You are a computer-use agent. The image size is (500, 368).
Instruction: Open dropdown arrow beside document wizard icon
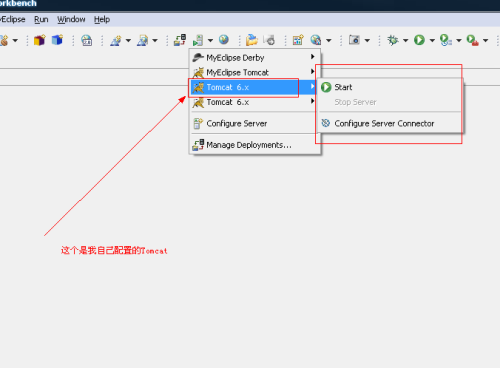tap(155, 41)
